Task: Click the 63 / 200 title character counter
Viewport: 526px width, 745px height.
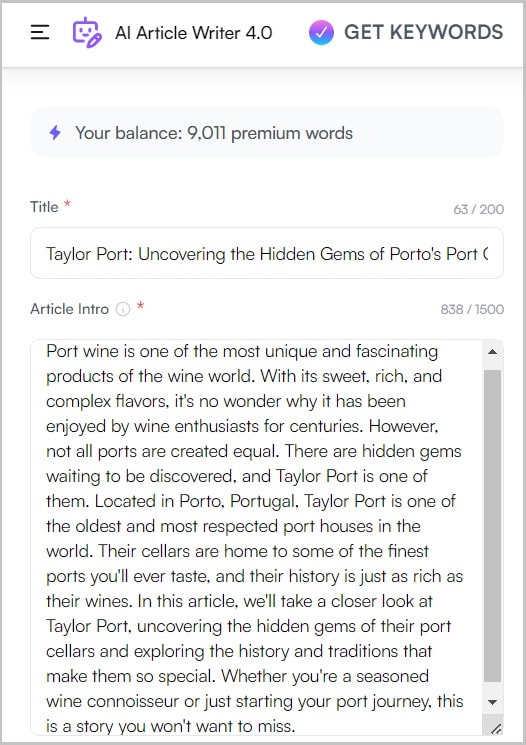Action: [478, 209]
